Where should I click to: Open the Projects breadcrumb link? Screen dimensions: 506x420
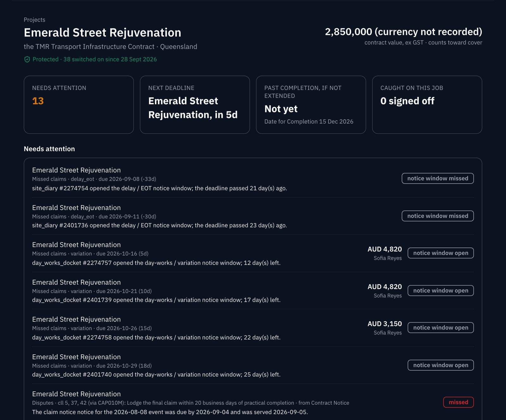34,20
